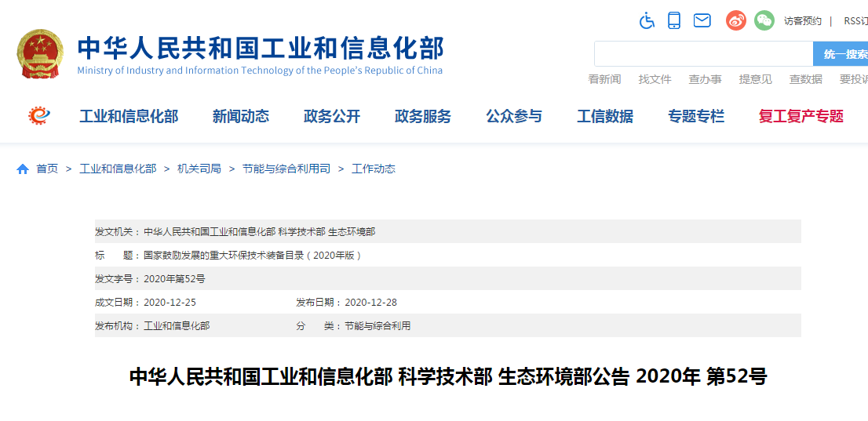Open the 工信数据 navigation item
Image resolution: width=868 pixels, height=421 pixels.
pos(604,117)
